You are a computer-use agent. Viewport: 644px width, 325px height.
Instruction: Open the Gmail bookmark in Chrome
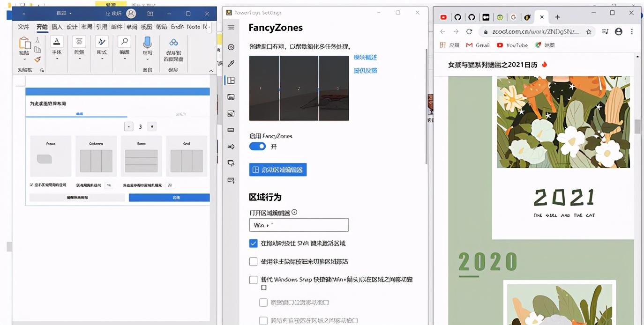click(x=478, y=45)
